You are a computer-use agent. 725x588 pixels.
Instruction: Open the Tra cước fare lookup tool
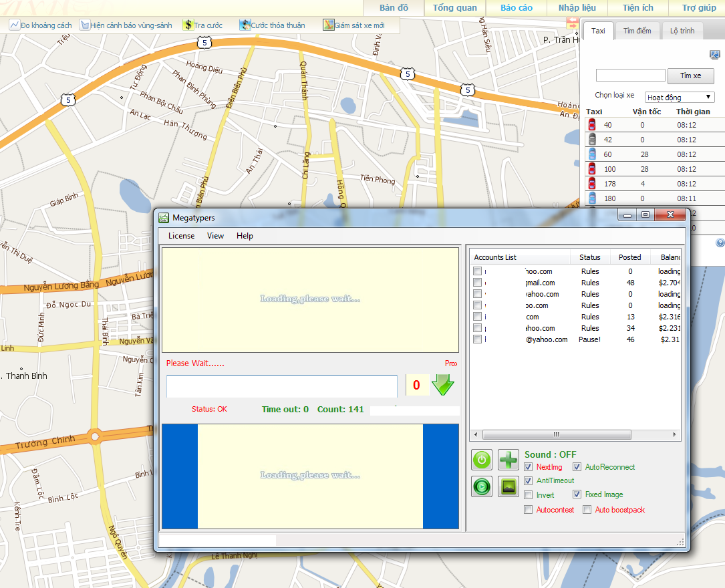coord(202,25)
